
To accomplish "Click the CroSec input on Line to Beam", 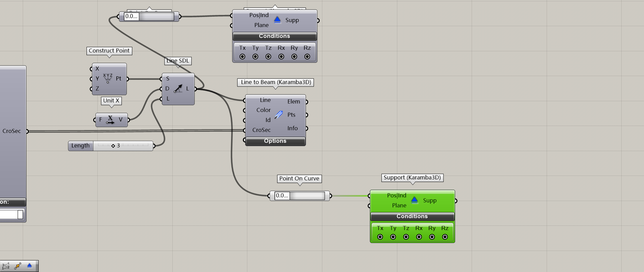I will 261,130.
